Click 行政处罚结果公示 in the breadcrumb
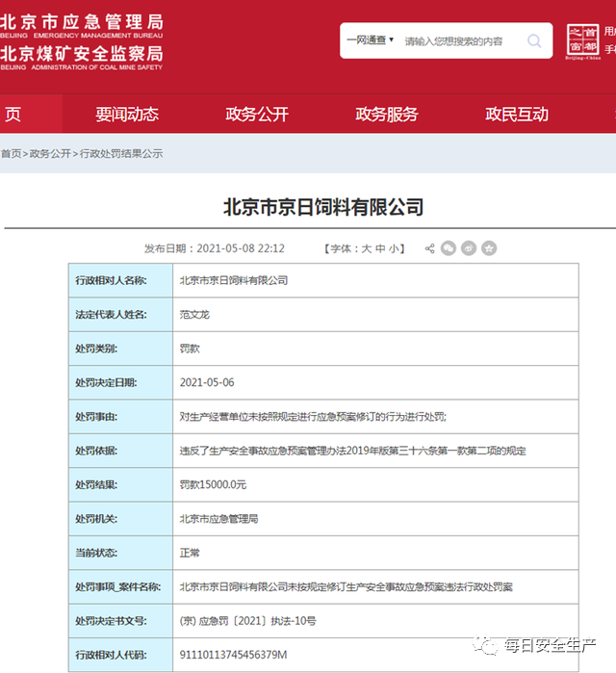The height and width of the screenshot is (673, 616). pos(121,154)
